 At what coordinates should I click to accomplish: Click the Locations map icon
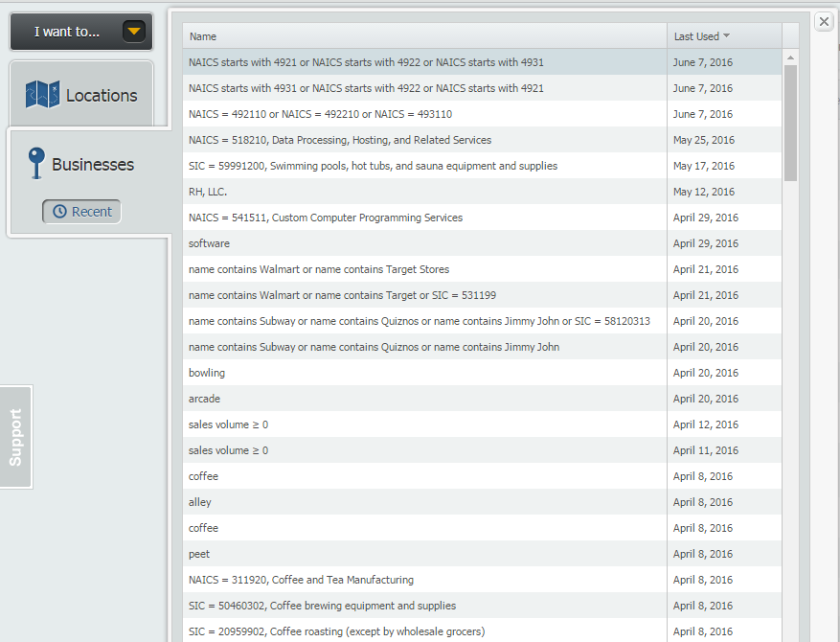click(43, 94)
